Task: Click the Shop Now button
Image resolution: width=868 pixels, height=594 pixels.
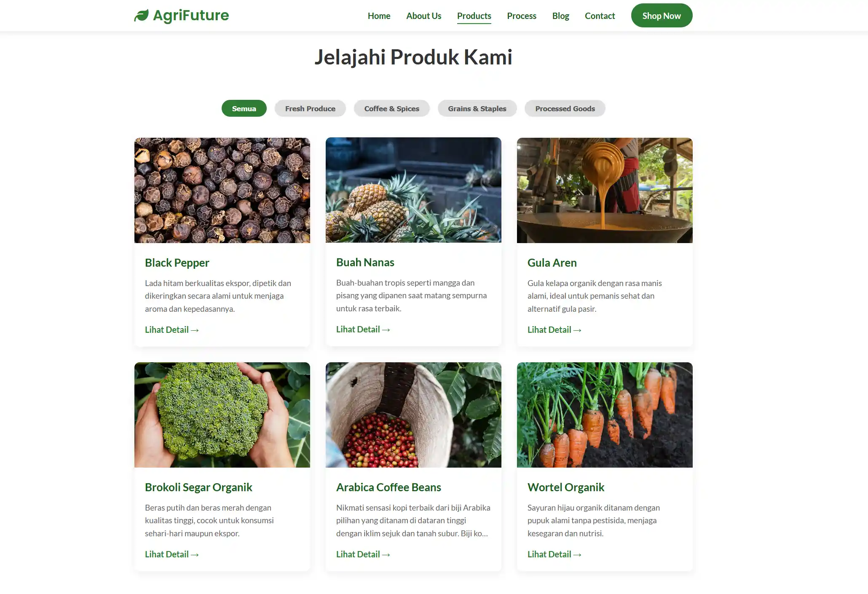Action: click(x=662, y=16)
